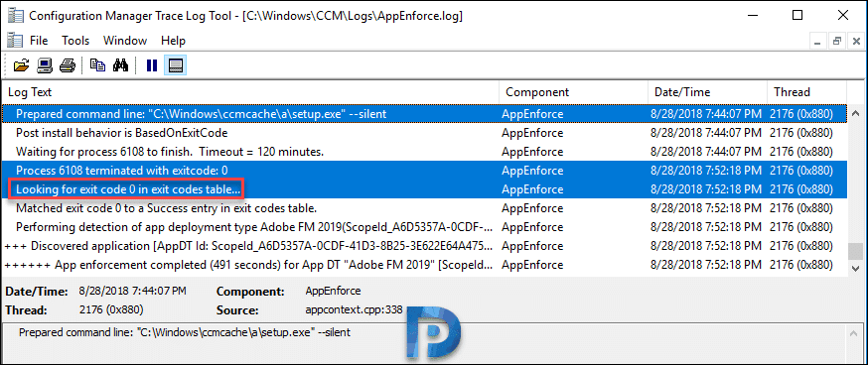Select 'Post install behavior is BasedOnExitCode' row
868x365 pixels.
tap(424, 133)
